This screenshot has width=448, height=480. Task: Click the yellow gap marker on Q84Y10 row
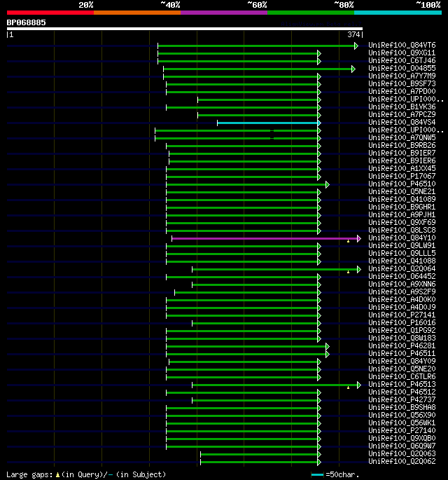349,242
